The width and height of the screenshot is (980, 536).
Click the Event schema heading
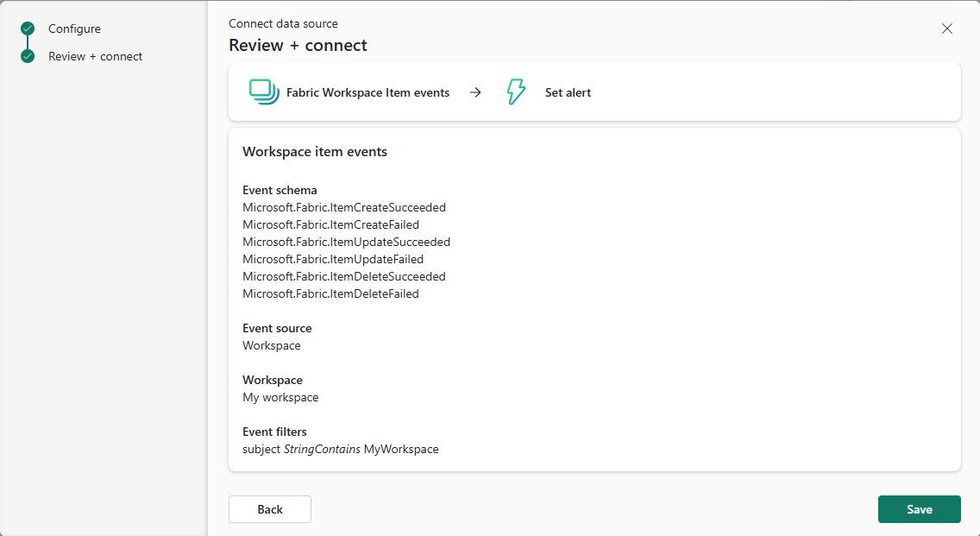coord(280,190)
